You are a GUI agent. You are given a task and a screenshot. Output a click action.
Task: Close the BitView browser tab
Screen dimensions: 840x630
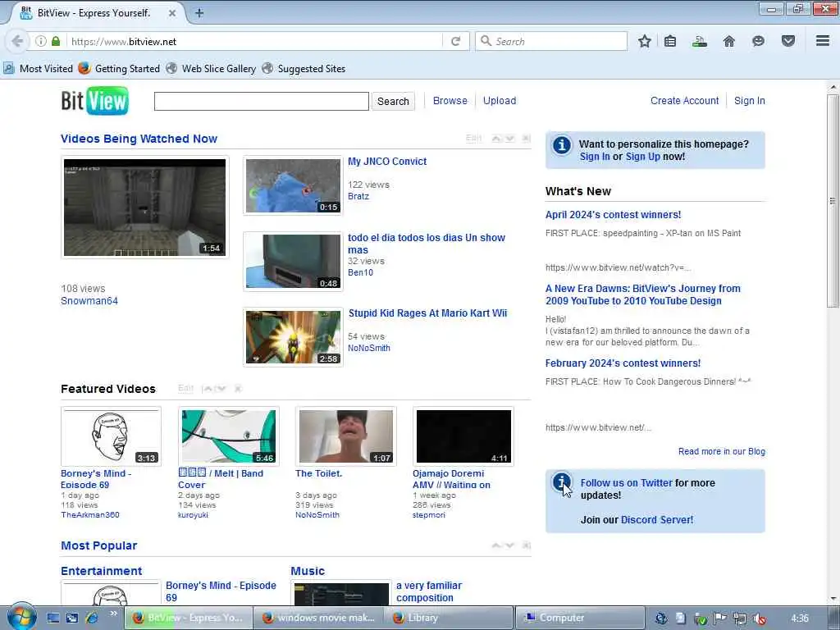(172, 13)
